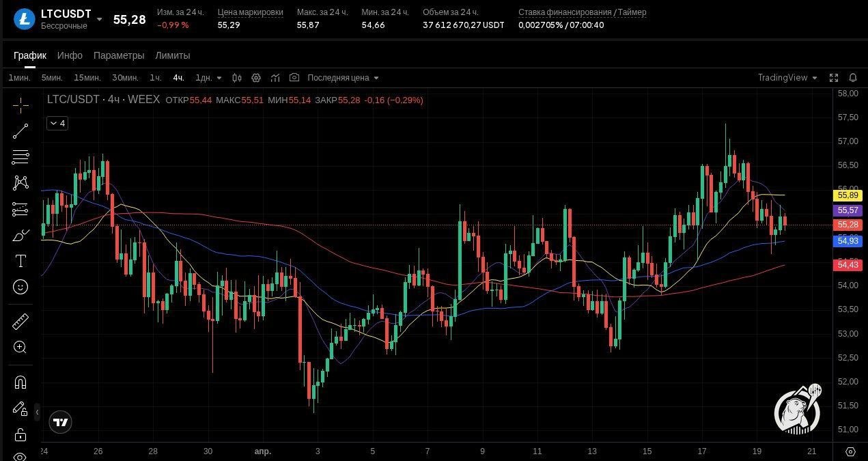Open the Последняя цена price dropdown
Screen dimensions: 868x461
coord(344,78)
